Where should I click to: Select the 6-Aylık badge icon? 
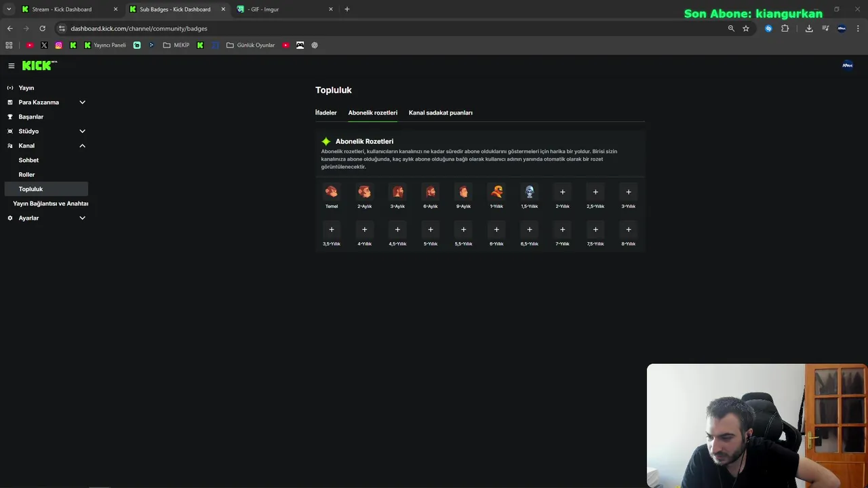click(x=431, y=192)
